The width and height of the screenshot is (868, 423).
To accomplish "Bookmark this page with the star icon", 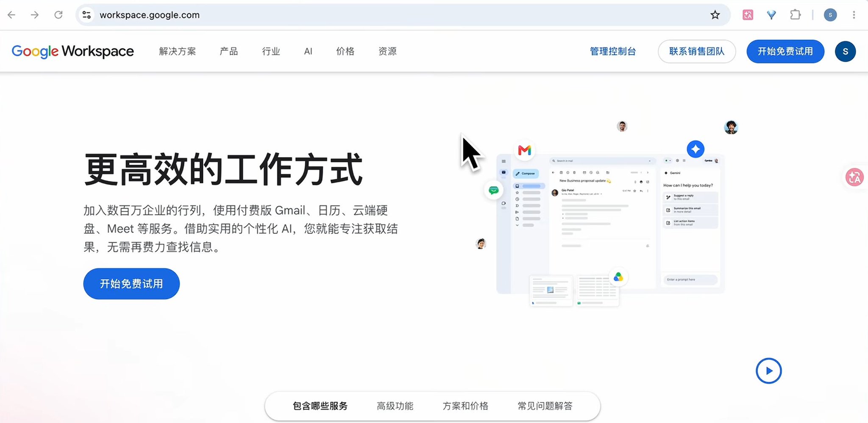I will click(715, 15).
